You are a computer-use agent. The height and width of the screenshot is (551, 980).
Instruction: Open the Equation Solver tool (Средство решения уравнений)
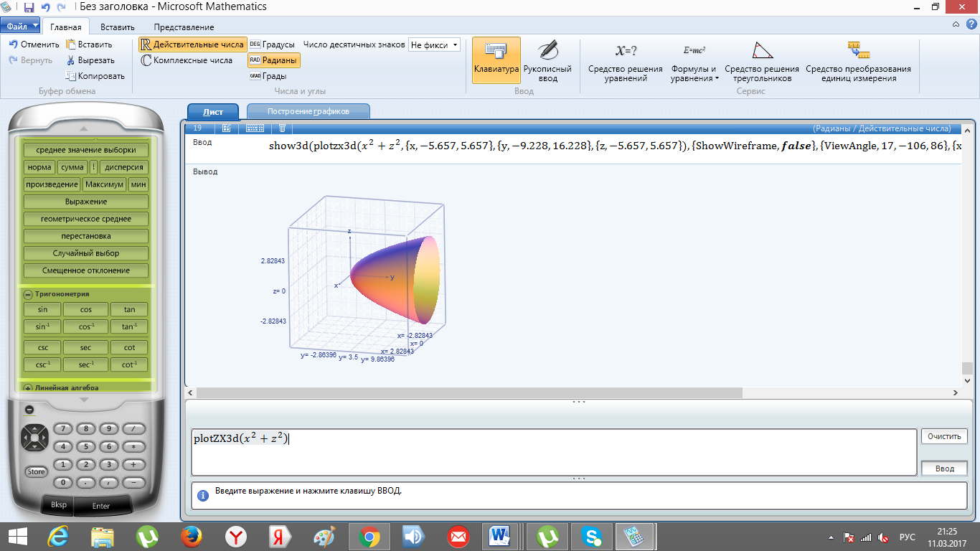(626, 62)
